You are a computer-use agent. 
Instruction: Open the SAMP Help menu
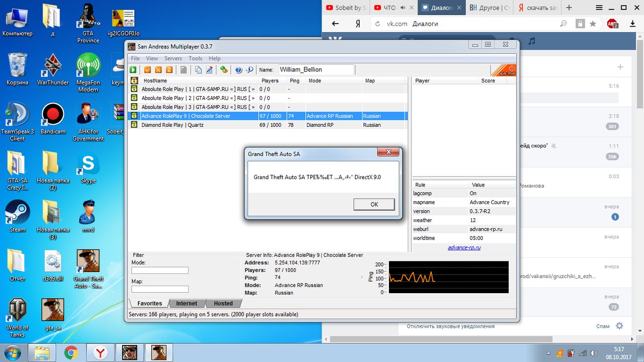[214, 58]
